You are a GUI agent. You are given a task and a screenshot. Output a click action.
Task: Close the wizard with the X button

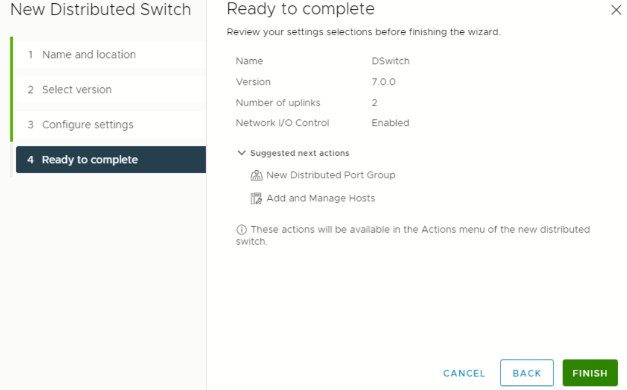click(616, 10)
